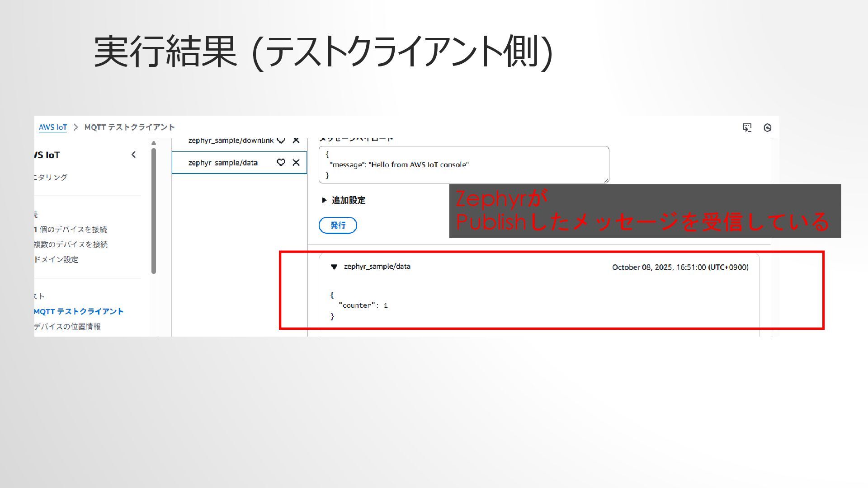Open 複数のデバイスを接続 sidebar item
This screenshot has height=488, width=868.
(x=71, y=244)
